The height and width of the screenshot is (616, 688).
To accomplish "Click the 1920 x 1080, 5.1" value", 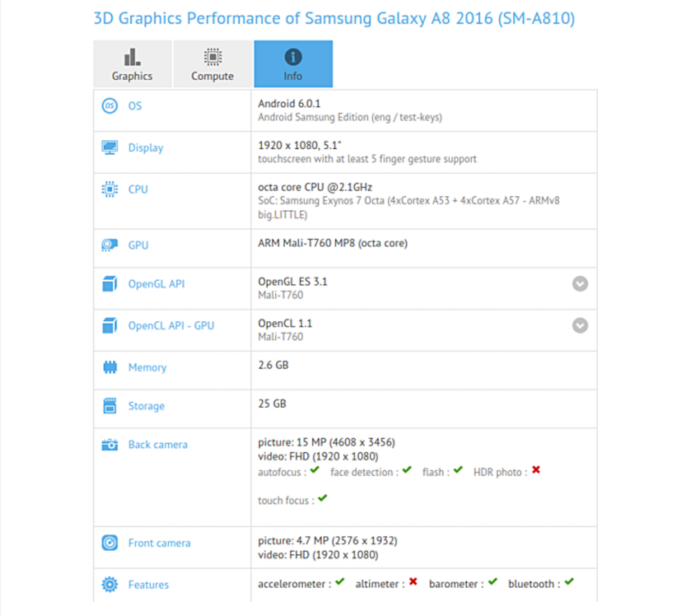I will tap(299, 146).
